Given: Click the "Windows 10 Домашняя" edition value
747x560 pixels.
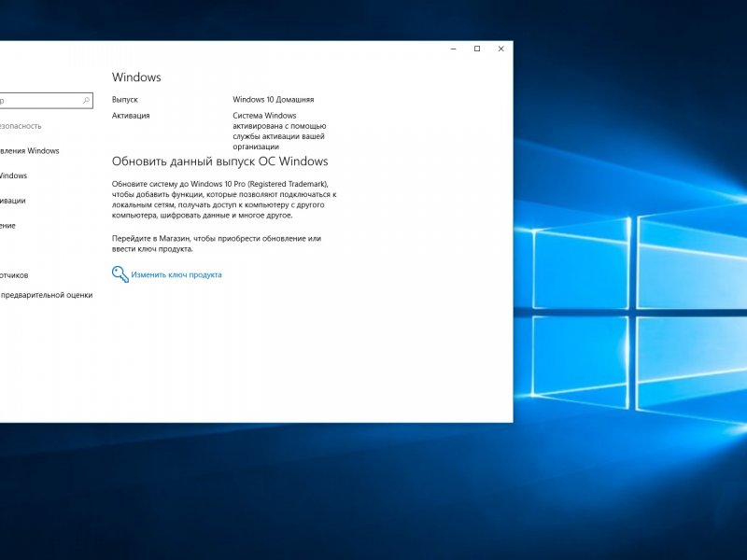Looking at the screenshot, I should (x=274, y=100).
